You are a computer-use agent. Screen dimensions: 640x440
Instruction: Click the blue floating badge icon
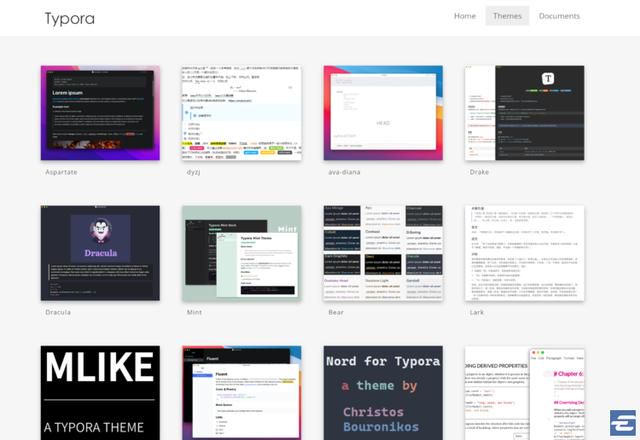point(623,423)
